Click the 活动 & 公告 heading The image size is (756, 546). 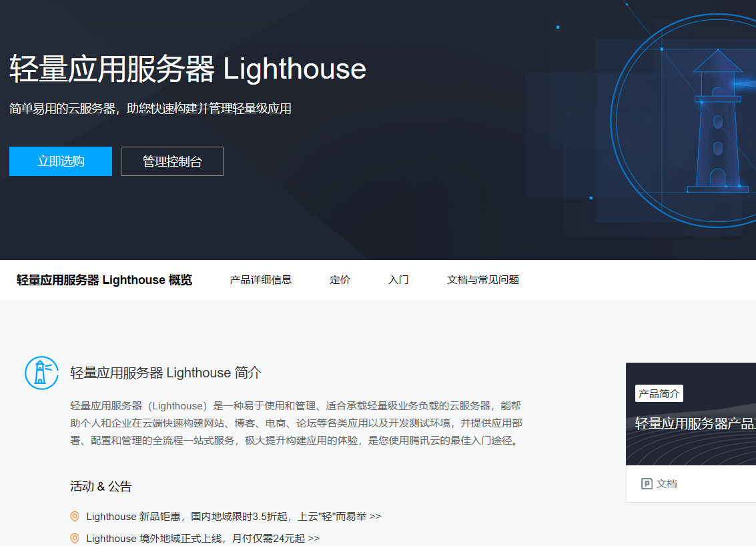tap(101, 486)
